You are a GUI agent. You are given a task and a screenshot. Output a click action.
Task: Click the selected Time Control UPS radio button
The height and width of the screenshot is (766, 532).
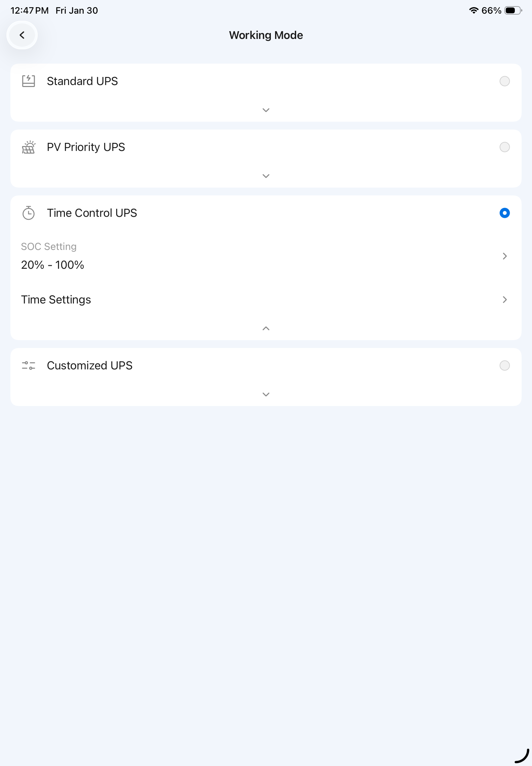point(504,213)
